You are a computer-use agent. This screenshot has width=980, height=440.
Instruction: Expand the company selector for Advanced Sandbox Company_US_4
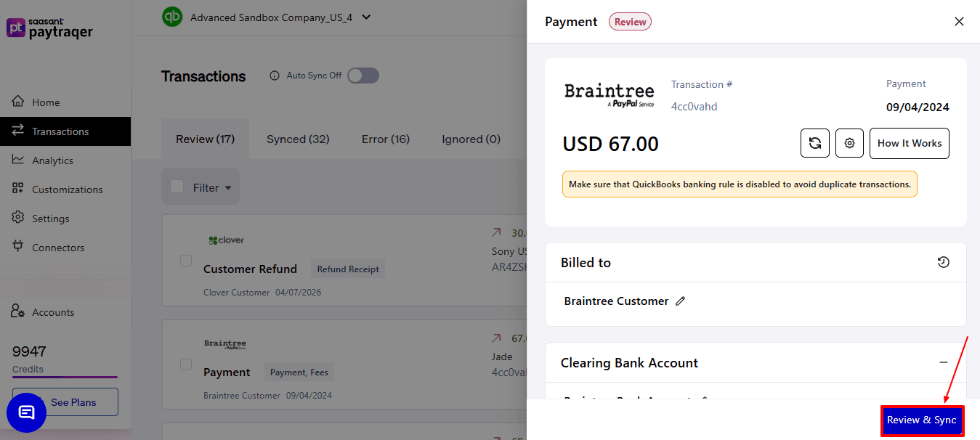pos(366,17)
